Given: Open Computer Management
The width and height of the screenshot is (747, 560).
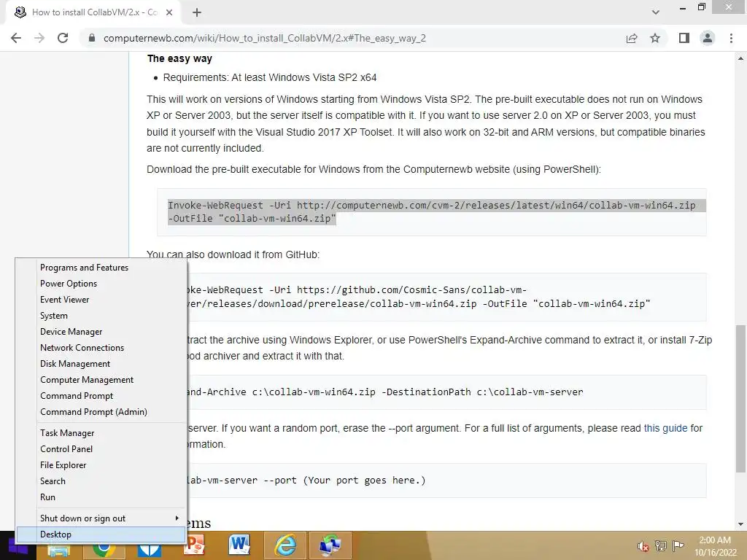Looking at the screenshot, I should tap(101, 380).
